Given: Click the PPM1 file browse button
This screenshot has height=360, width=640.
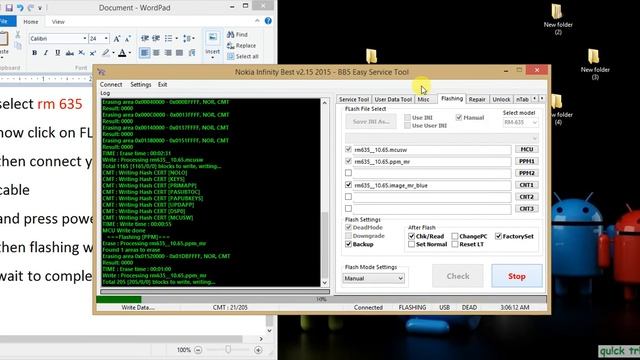Looking at the screenshot, I should [x=527, y=161].
